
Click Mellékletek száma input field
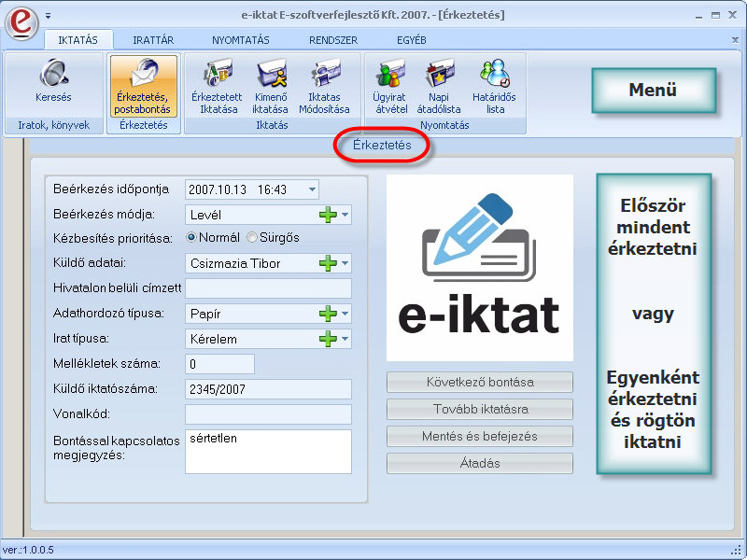tap(219, 364)
